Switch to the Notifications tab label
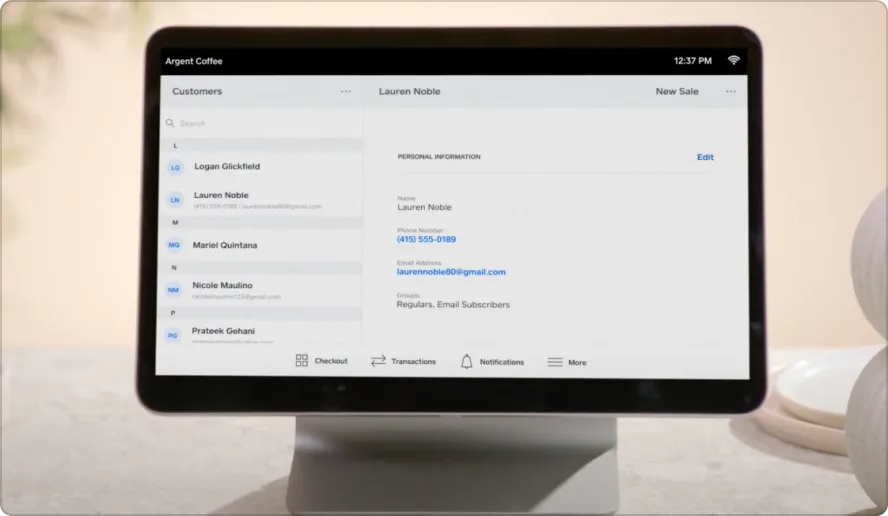This screenshot has width=888, height=516. (502, 362)
